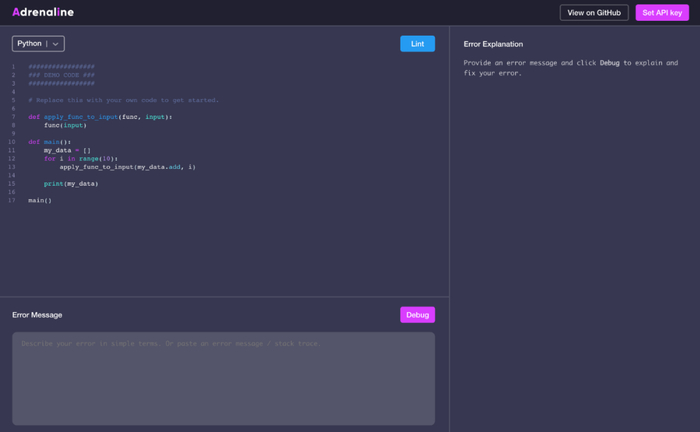This screenshot has width=700, height=432.
Task: Click the apply_func_to_input(my_data.add, i) call line
Action: click(x=127, y=167)
